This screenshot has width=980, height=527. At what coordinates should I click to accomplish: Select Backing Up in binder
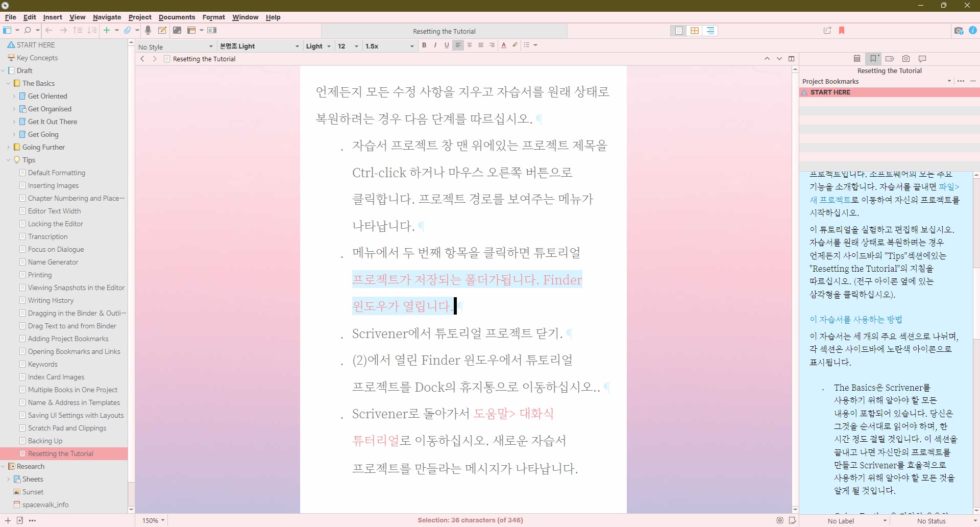click(x=45, y=441)
